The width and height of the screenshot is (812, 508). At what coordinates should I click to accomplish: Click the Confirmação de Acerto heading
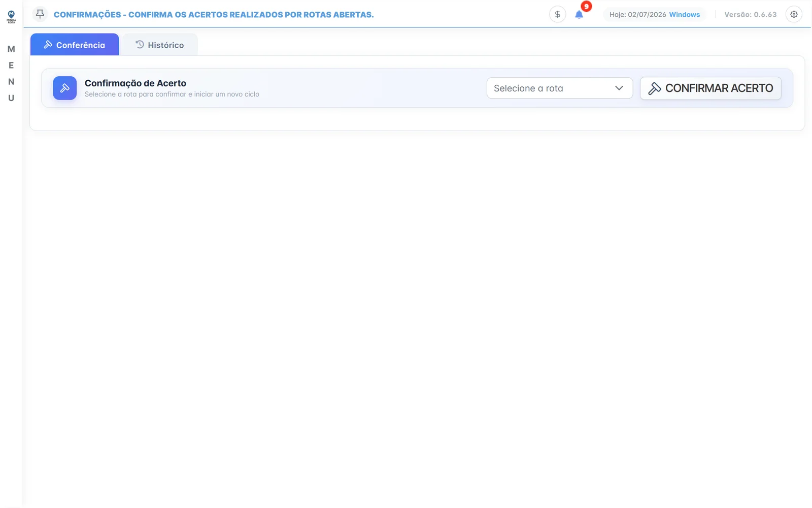[136, 83]
